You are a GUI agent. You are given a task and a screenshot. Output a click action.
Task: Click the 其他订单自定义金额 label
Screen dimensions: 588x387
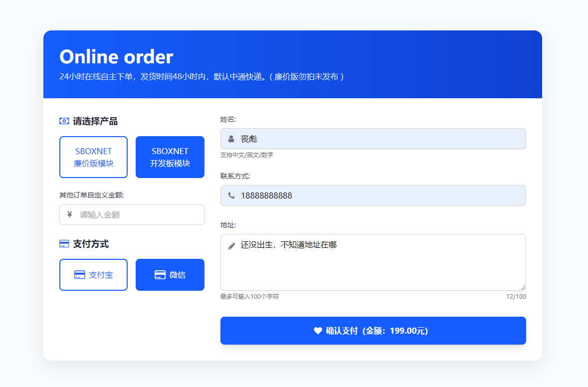pyautogui.click(x=91, y=195)
